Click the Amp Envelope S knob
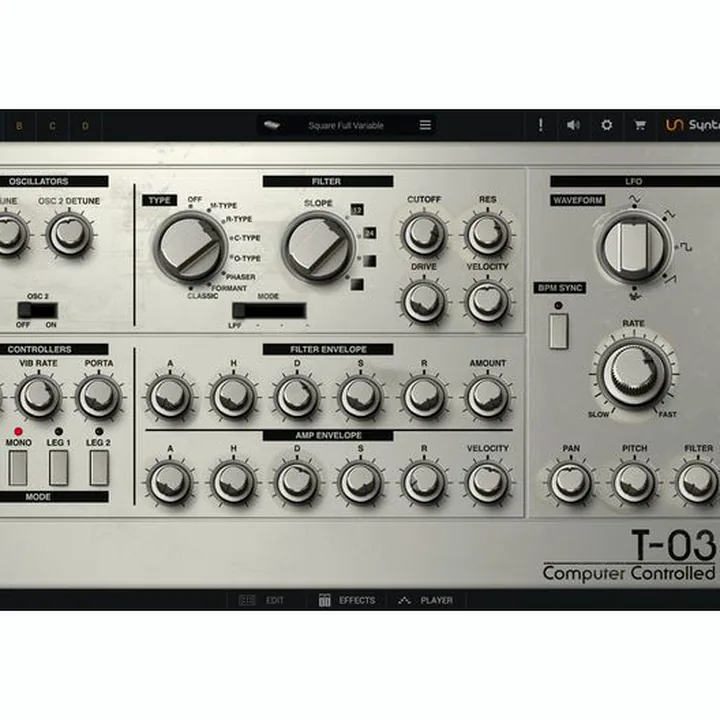 click(360, 482)
